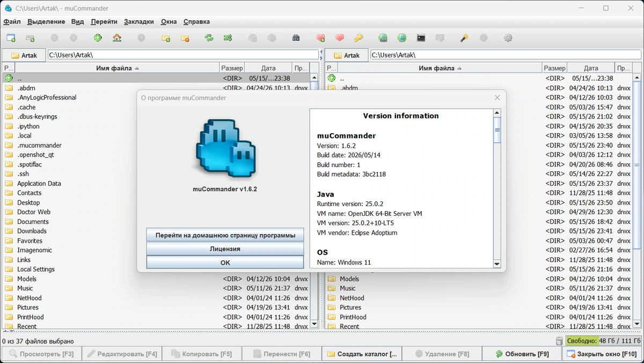Click the trash icon in status bar
Image resolution: width=644 pixels, height=363 pixels.
pos(559,341)
